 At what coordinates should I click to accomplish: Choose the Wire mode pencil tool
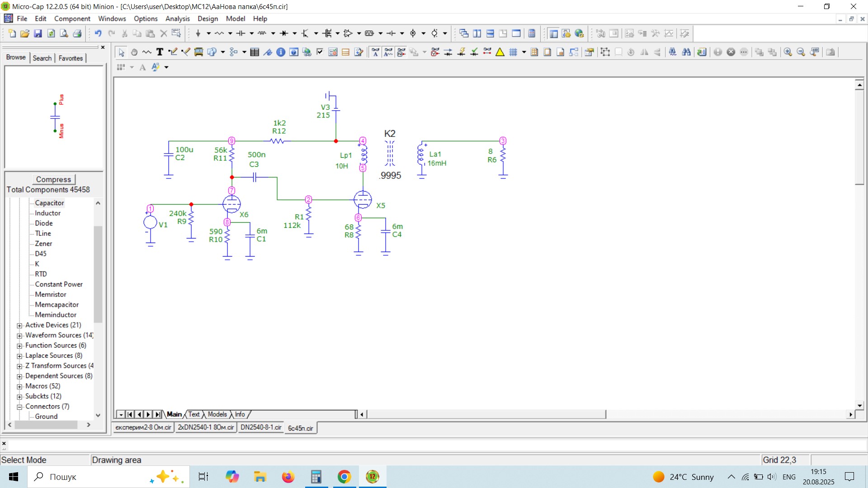point(172,52)
